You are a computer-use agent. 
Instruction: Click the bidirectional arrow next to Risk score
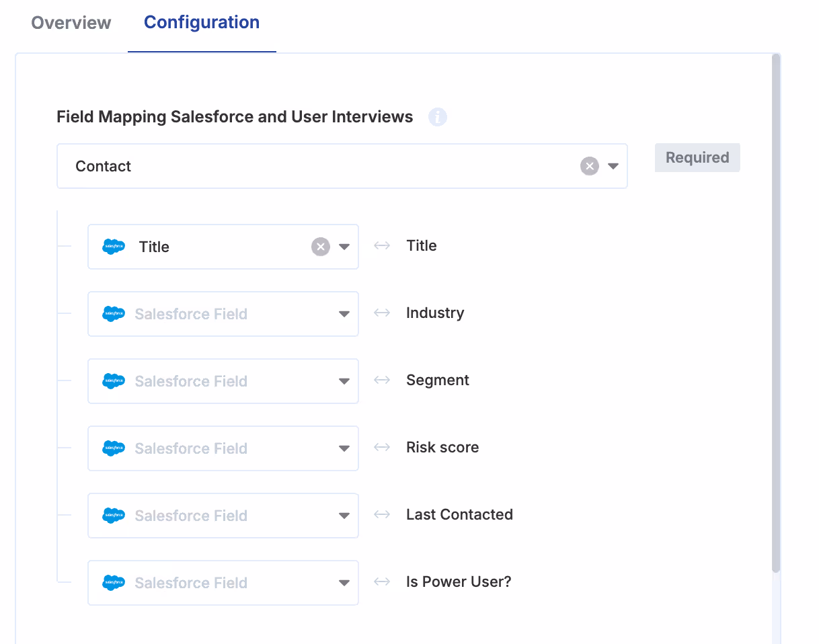tap(382, 448)
